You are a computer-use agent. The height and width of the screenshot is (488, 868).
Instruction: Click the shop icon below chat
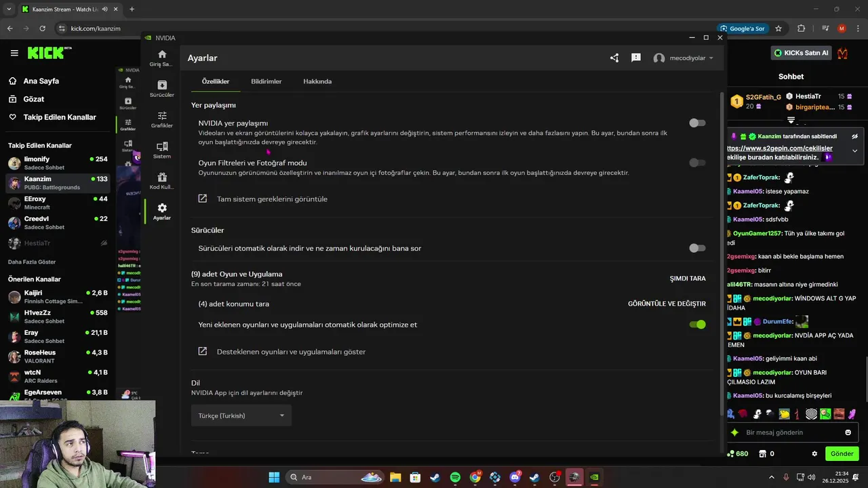pos(762,453)
